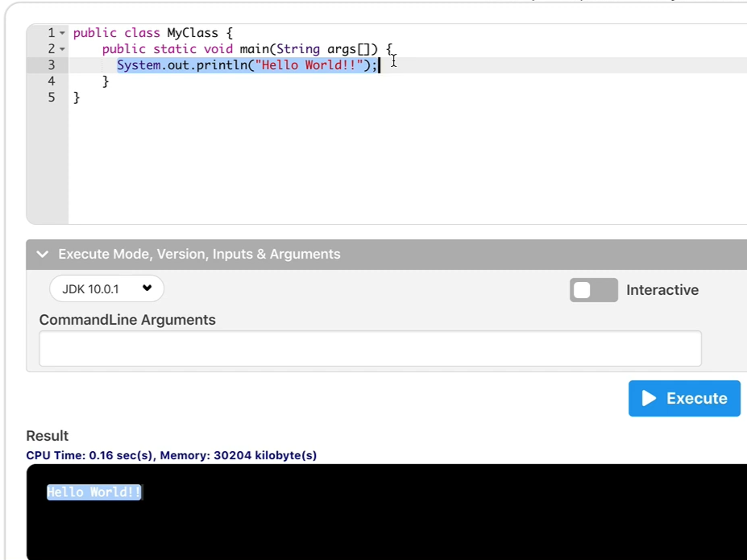Click on the System.out.println statement
The height and width of the screenshot is (560, 747).
point(247,65)
